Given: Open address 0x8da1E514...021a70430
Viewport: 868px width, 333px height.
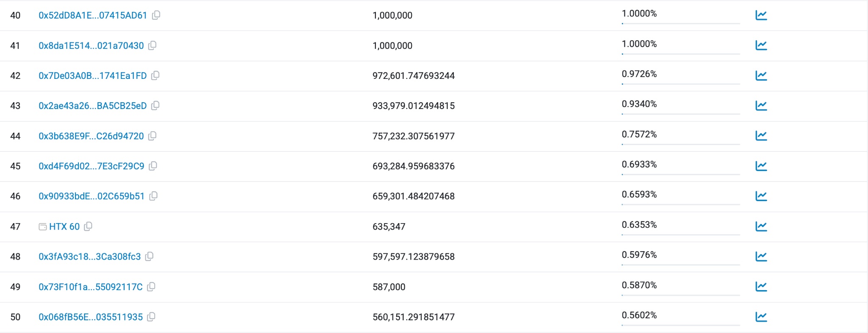Looking at the screenshot, I should pos(91,46).
